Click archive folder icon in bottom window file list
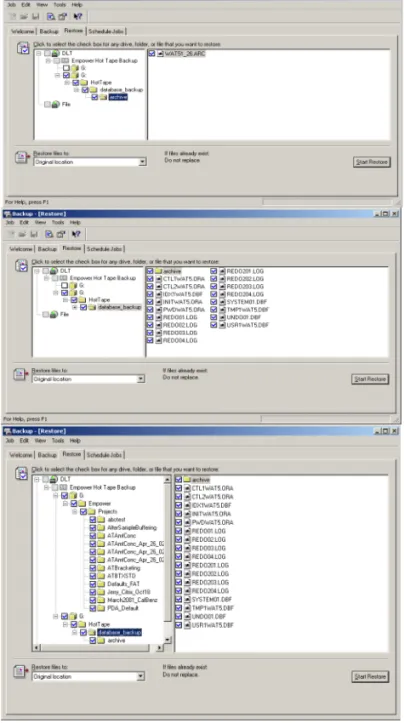 [x=187, y=480]
